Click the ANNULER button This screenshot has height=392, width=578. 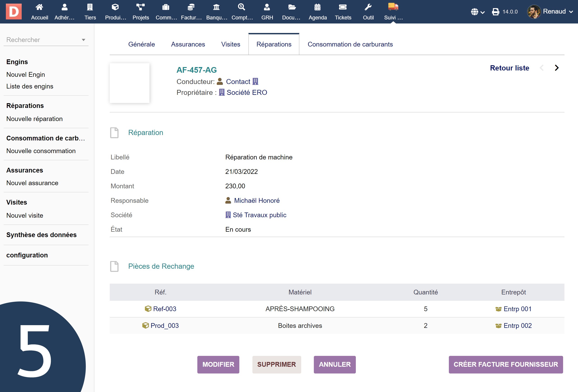(335, 364)
